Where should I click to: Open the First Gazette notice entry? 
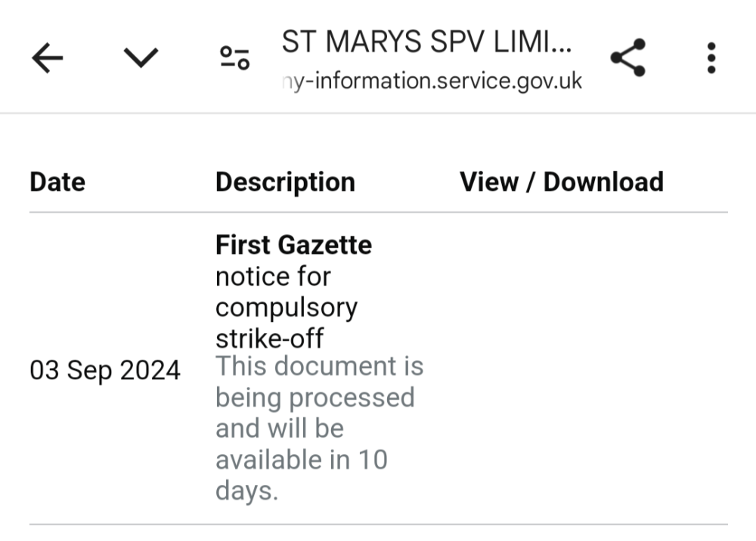click(x=293, y=245)
